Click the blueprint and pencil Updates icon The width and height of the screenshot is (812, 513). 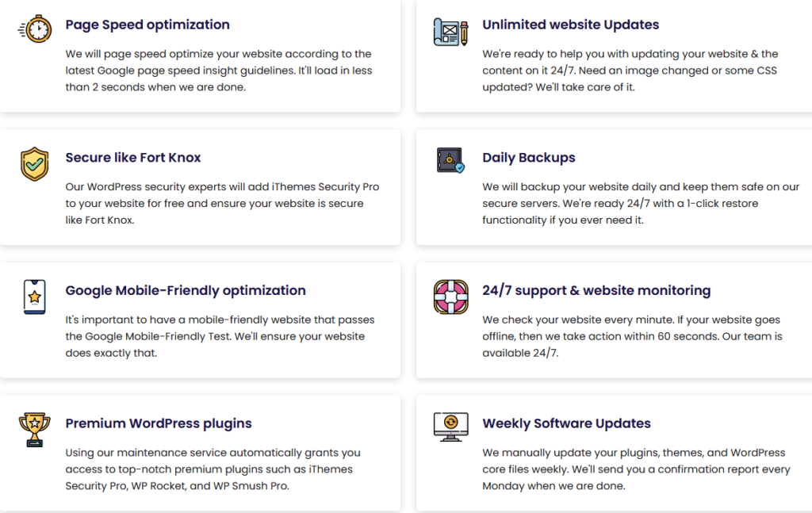[451, 32]
